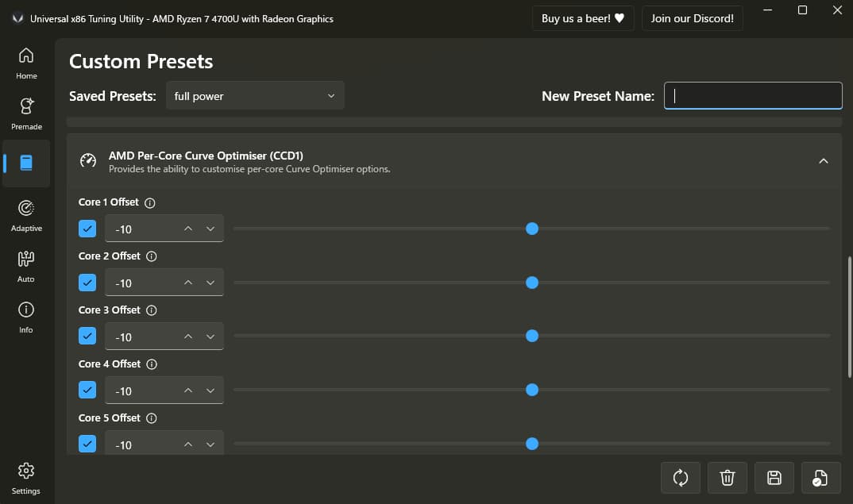Click the vertical scrollbar of the presets panel
The height and width of the screenshot is (504, 853).
coord(850,317)
